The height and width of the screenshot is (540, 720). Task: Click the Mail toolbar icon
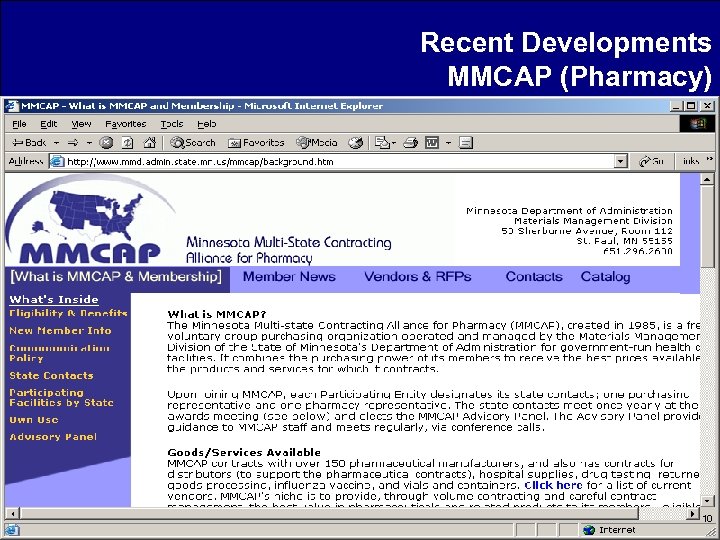[x=382, y=143]
